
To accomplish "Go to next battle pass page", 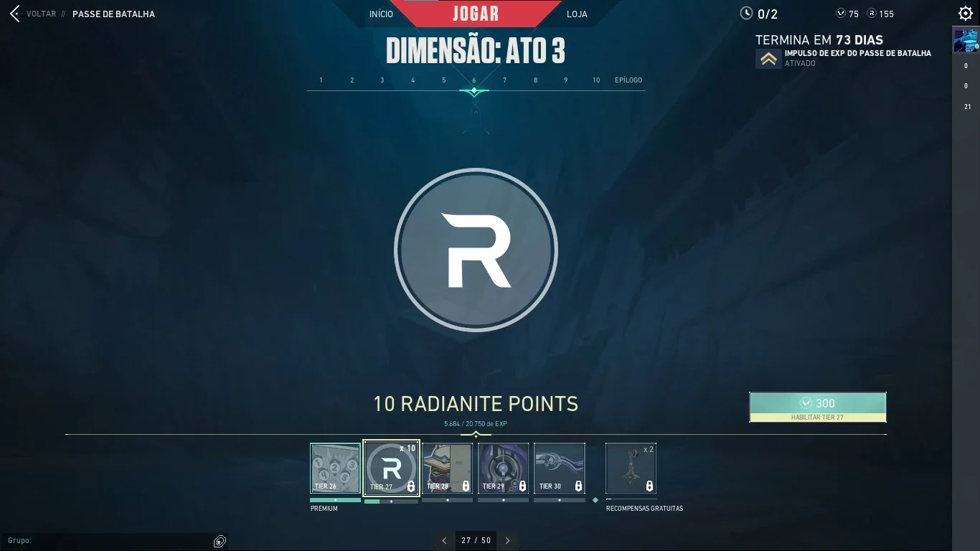I will [508, 540].
